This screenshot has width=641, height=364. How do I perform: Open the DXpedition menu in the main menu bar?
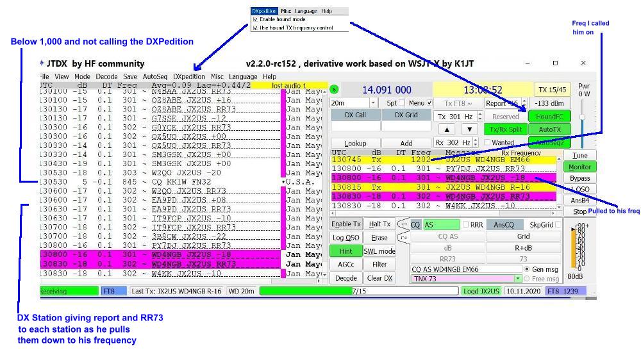point(189,76)
